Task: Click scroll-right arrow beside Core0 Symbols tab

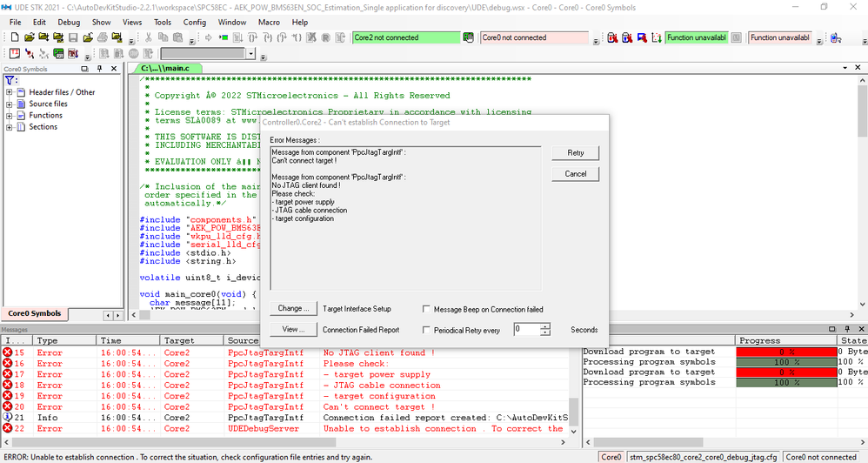Action: point(117,315)
